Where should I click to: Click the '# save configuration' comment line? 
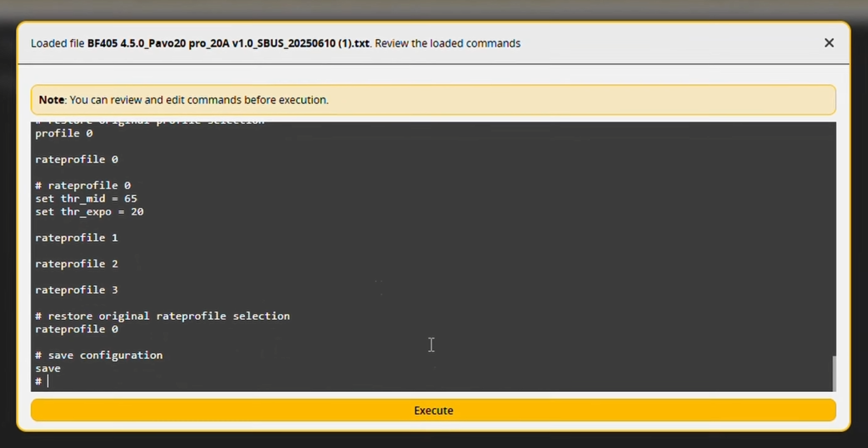pos(98,355)
